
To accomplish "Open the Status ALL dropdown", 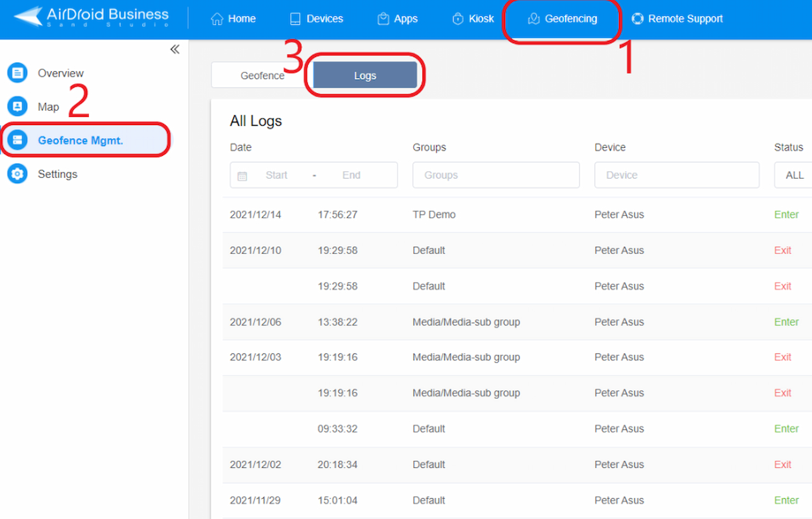I will pyautogui.click(x=793, y=175).
